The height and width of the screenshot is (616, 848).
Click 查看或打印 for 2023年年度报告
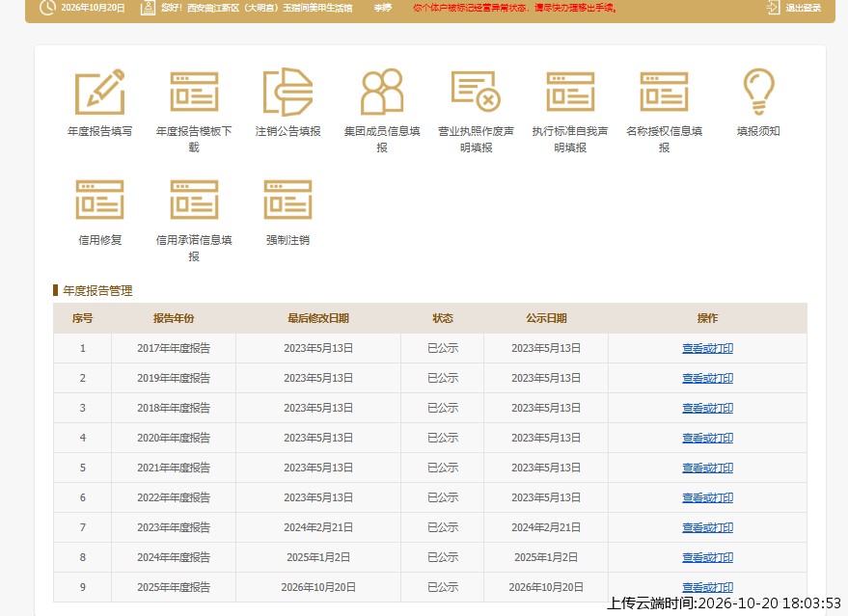tap(707, 527)
